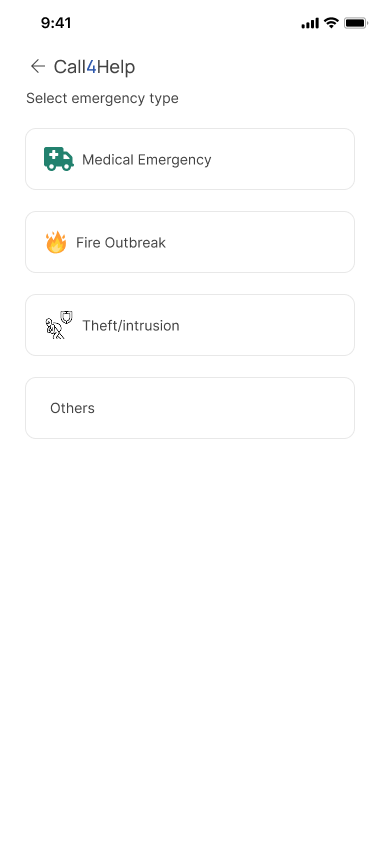Viewport: 390px width, 844px height.
Task: Tap the Wi-Fi status icon
Action: pyautogui.click(x=331, y=23)
